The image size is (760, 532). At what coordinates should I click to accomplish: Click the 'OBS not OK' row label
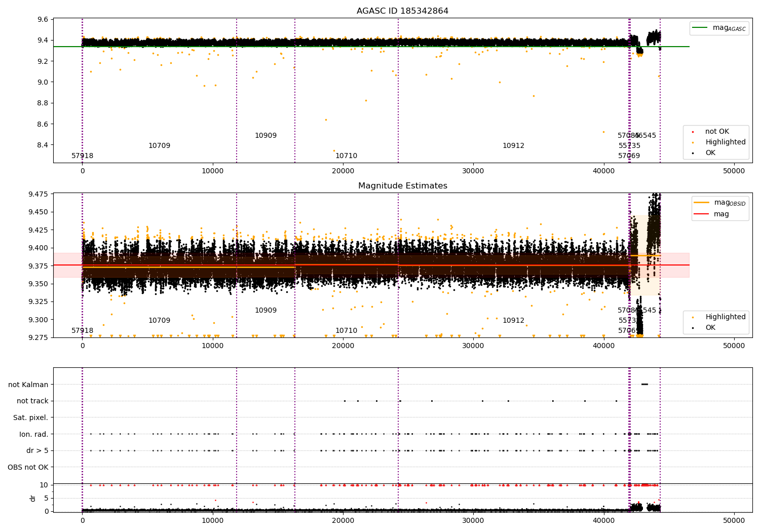[x=28, y=467]
